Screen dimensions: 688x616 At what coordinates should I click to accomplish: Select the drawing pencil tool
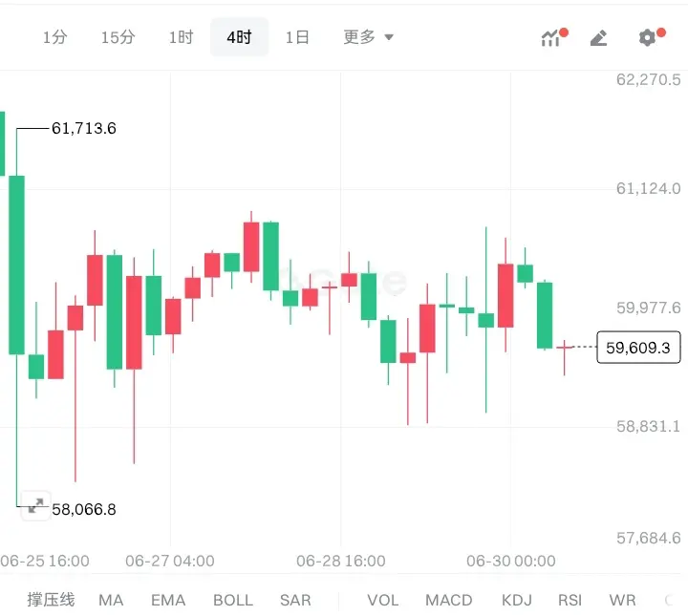tap(599, 37)
